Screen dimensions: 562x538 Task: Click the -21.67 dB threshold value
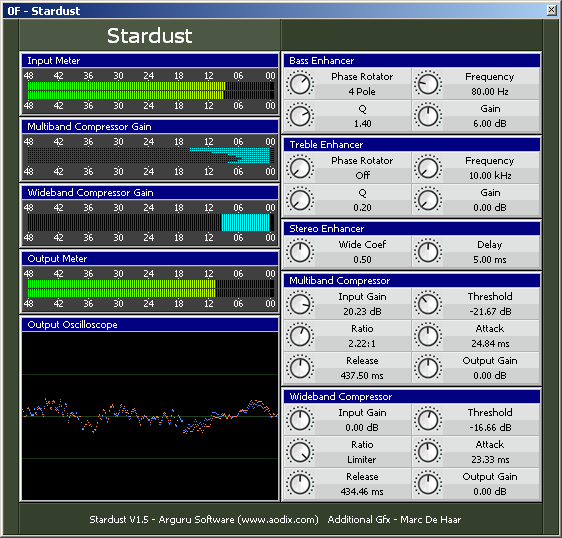[x=490, y=311]
